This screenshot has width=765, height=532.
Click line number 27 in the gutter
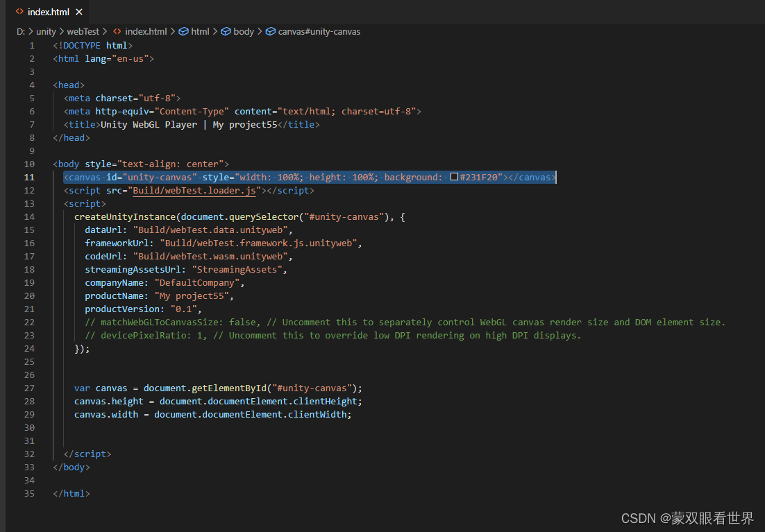click(x=30, y=388)
